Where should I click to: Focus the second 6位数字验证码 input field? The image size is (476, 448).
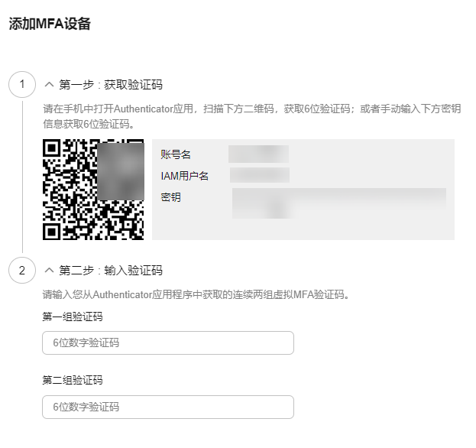point(168,407)
